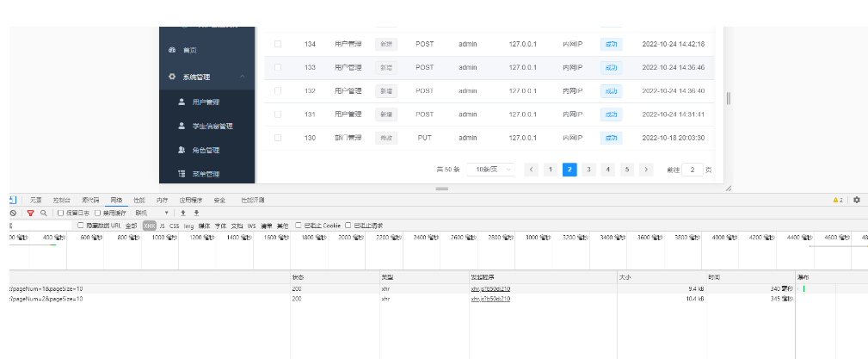Go to page 1 in pagination
This screenshot has width=868, height=359.
tap(551, 170)
